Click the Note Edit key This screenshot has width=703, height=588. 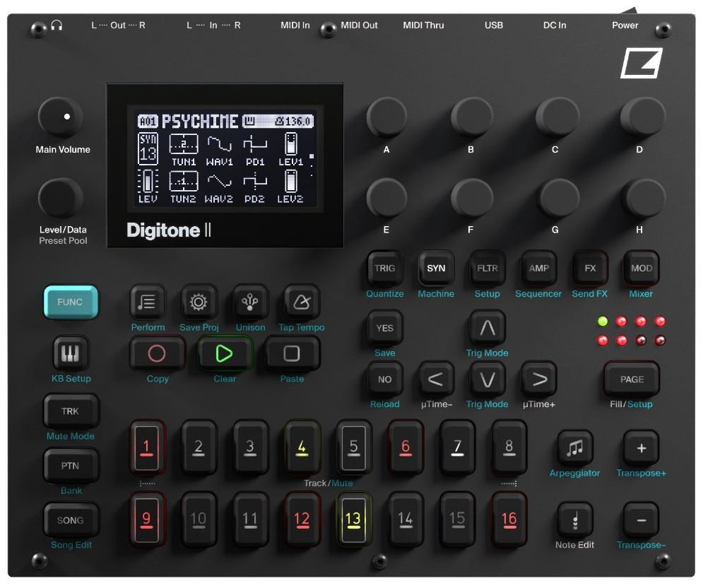pos(575,520)
